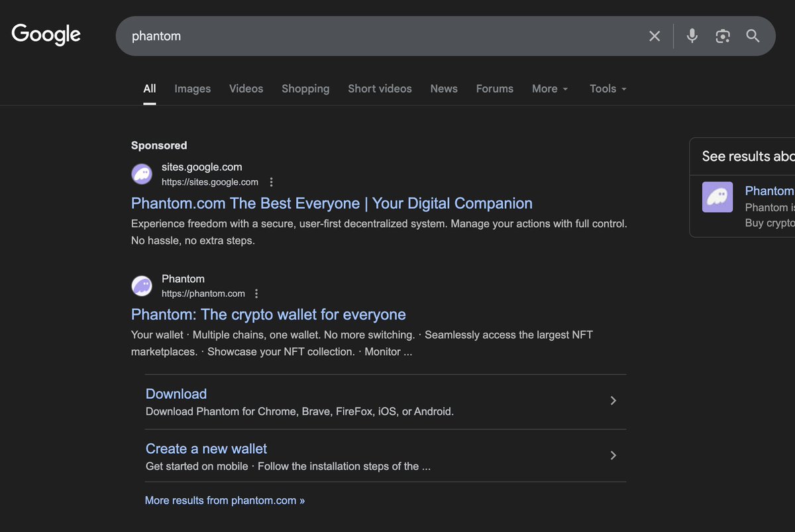This screenshot has height=532, width=795.
Task: Click the Sponsored label
Action: pos(159,146)
